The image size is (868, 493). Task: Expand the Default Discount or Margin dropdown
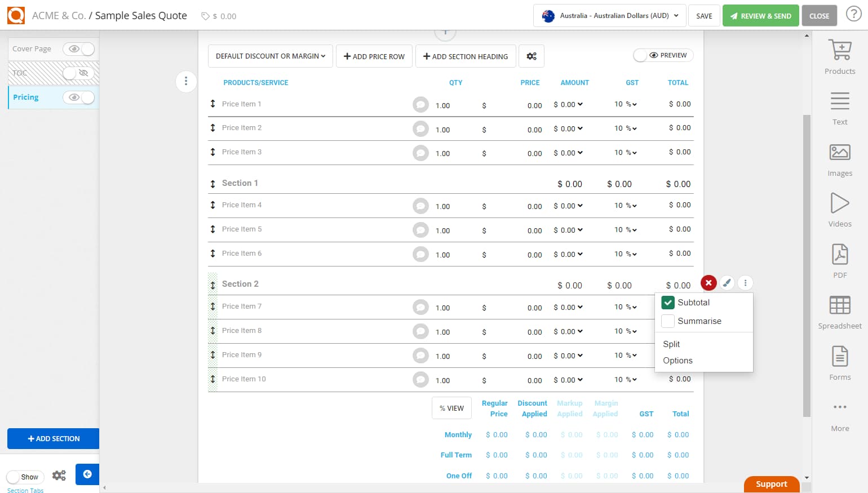[270, 56]
